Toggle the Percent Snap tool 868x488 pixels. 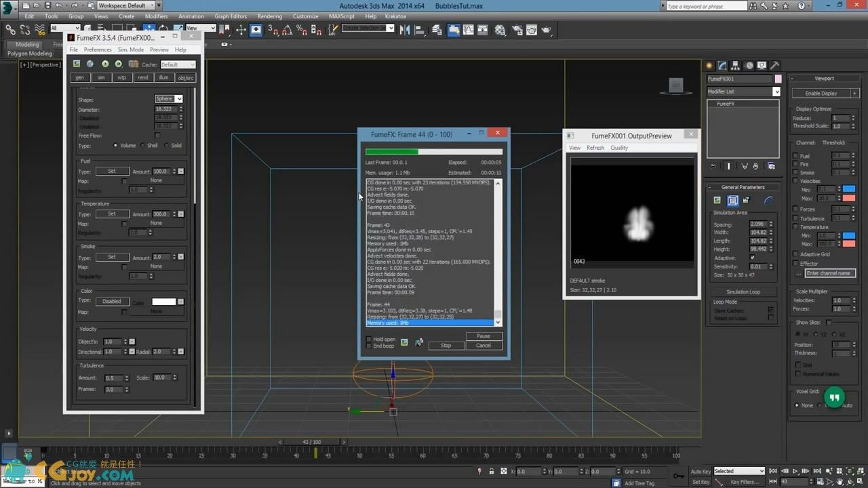pyautogui.click(x=302, y=30)
